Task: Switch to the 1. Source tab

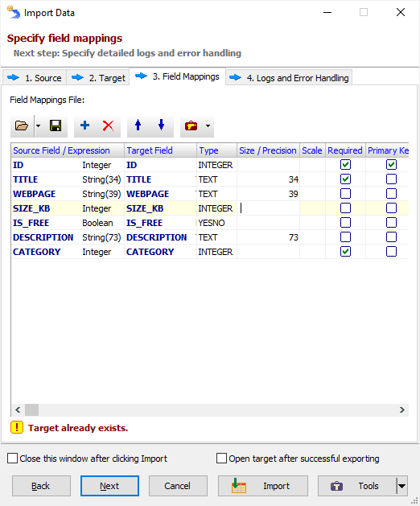Action: 35,78
